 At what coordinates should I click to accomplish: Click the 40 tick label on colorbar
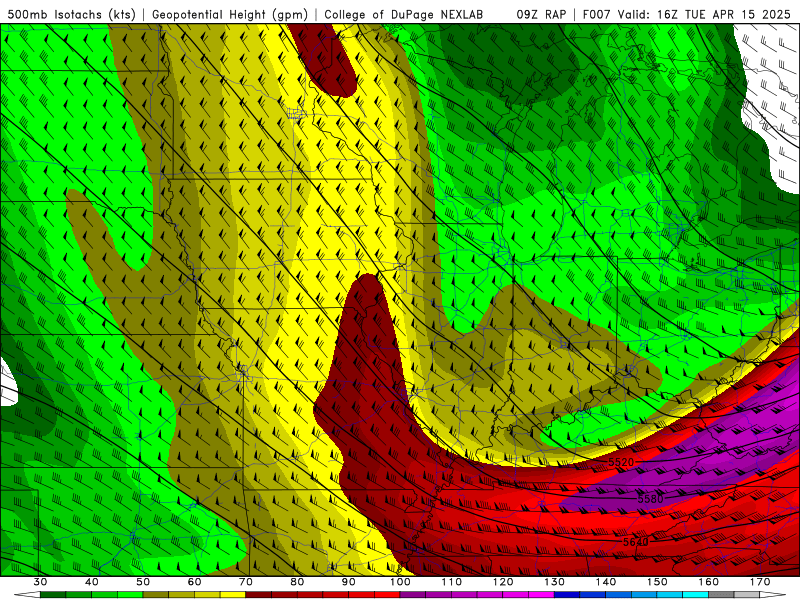[92, 582]
